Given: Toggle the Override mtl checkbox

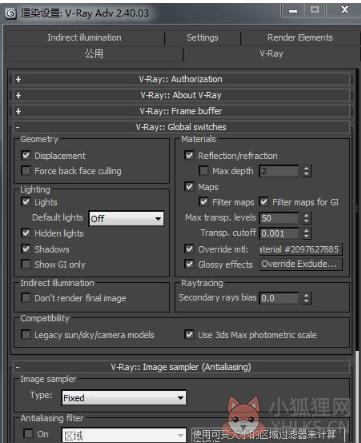Looking at the screenshot, I should tap(189, 249).
